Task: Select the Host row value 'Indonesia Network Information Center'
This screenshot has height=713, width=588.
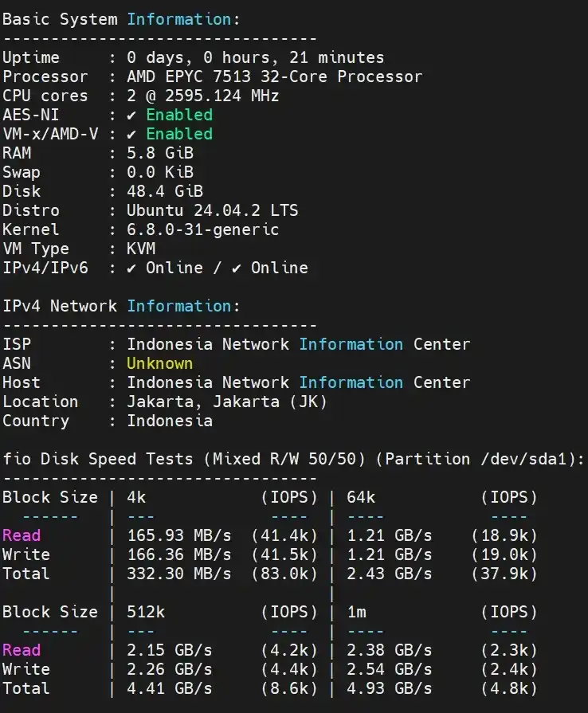Action: (298, 382)
